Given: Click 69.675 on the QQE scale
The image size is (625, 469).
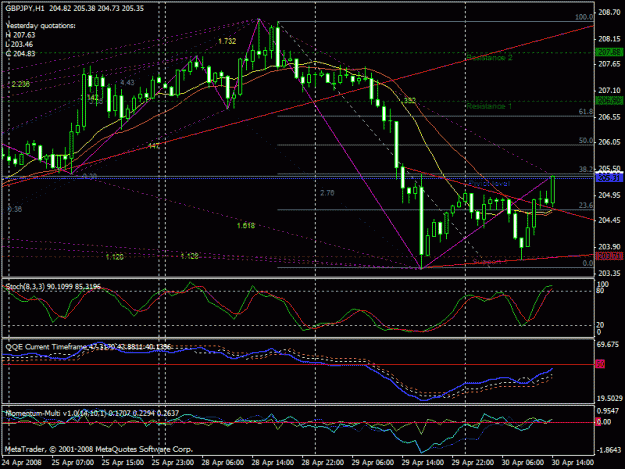Looking at the screenshot, I should click(609, 345).
